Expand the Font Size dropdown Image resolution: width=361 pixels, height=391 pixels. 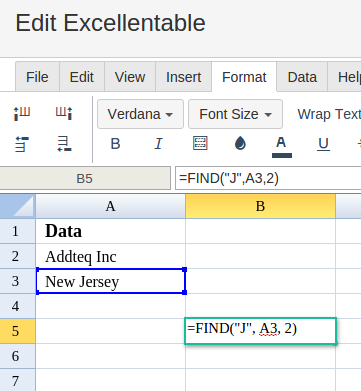pos(235,114)
